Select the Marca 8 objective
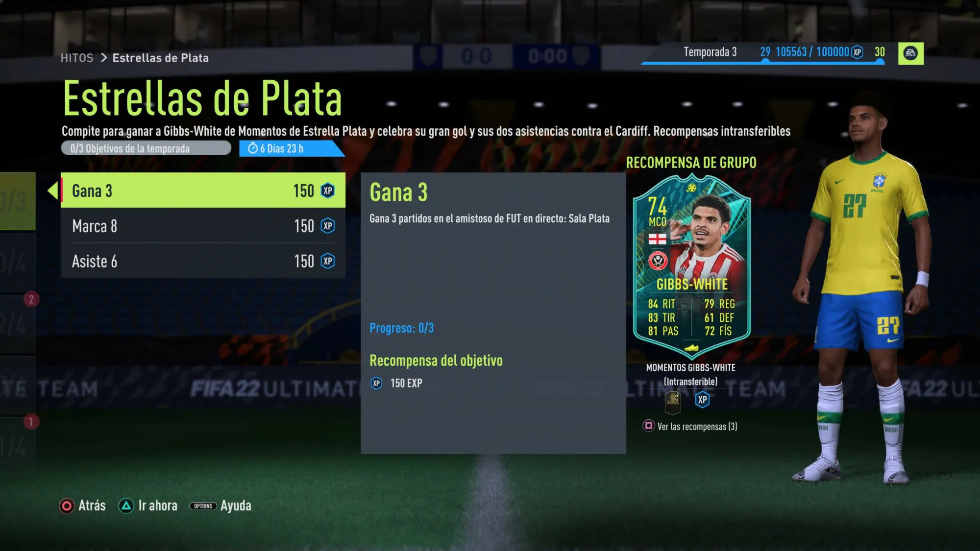Image resolution: width=980 pixels, height=551 pixels. click(x=203, y=226)
